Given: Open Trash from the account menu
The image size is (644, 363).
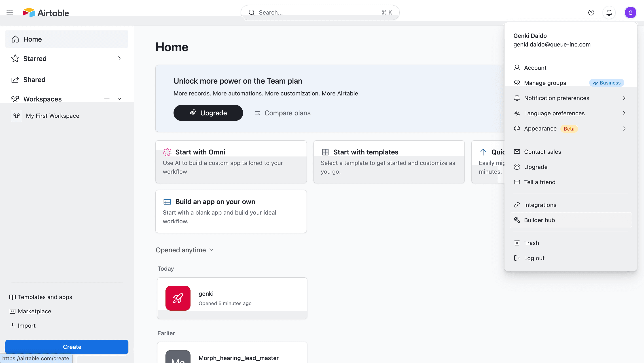Looking at the screenshot, I should pyautogui.click(x=570, y=243).
